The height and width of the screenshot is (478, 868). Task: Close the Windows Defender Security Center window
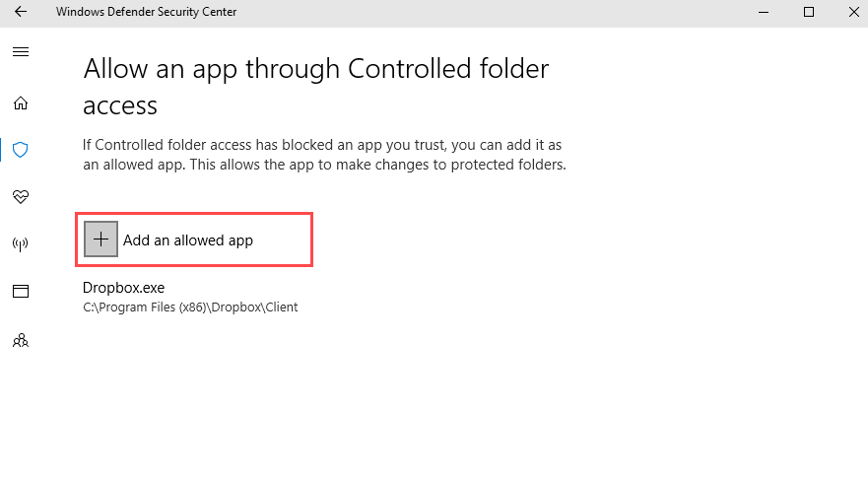click(x=853, y=12)
